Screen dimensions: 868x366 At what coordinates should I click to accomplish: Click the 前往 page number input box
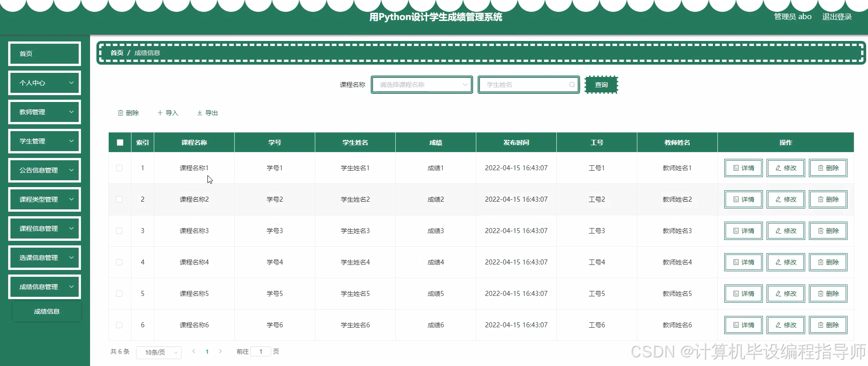[x=261, y=351]
